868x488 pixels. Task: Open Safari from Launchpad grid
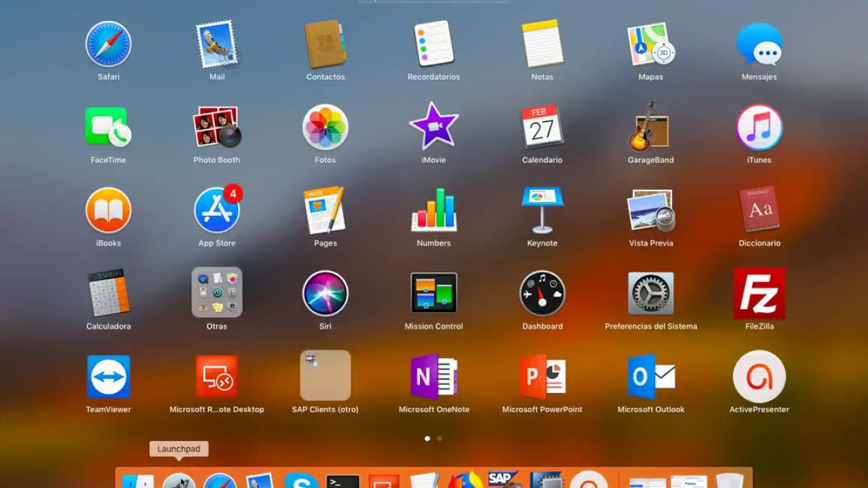108,45
